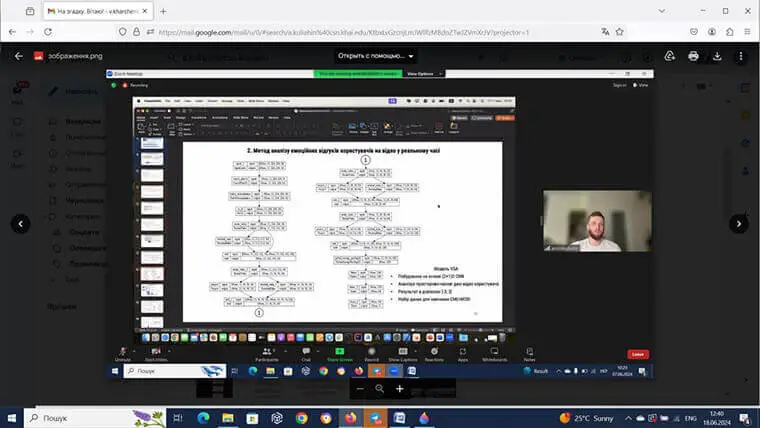Click the browser address bar URL

pyautogui.click(x=340, y=32)
